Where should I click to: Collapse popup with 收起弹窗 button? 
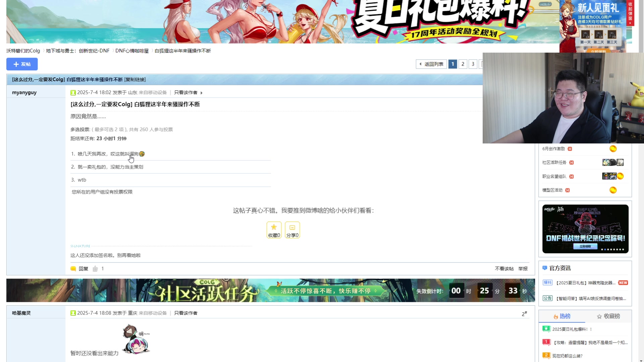(x=630, y=13)
